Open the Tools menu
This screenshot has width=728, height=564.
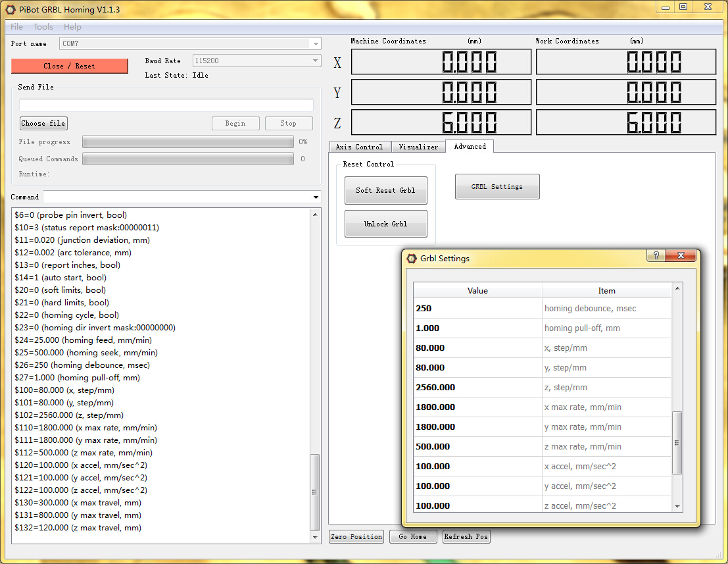pos(43,26)
